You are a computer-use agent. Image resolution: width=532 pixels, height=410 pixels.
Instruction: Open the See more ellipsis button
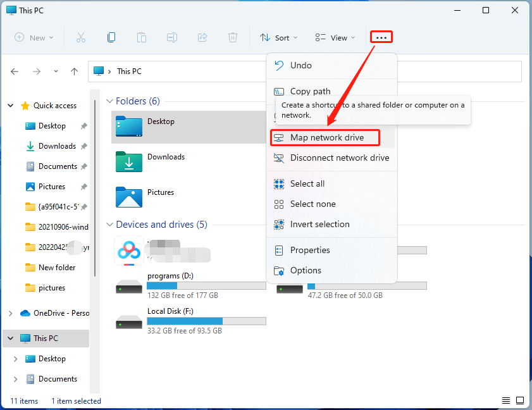click(x=381, y=37)
